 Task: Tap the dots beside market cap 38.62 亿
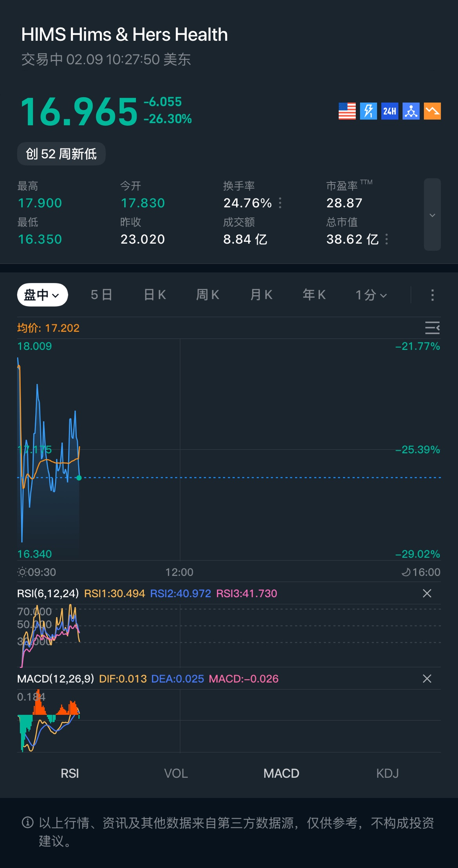[x=387, y=239]
